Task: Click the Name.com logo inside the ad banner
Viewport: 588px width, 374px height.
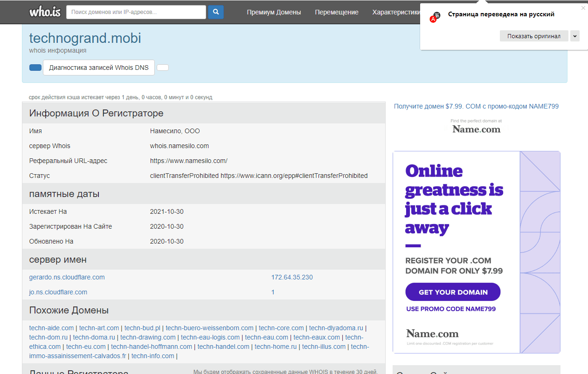Action: [432, 333]
